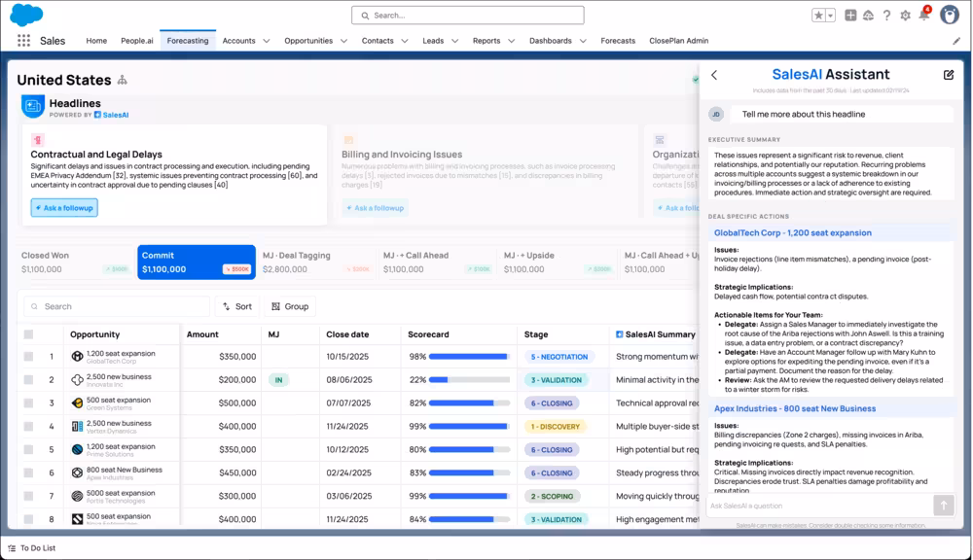
Task: Toggle the checkbox on row 4 Vertex Dynamics
Action: click(x=28, y=427)
